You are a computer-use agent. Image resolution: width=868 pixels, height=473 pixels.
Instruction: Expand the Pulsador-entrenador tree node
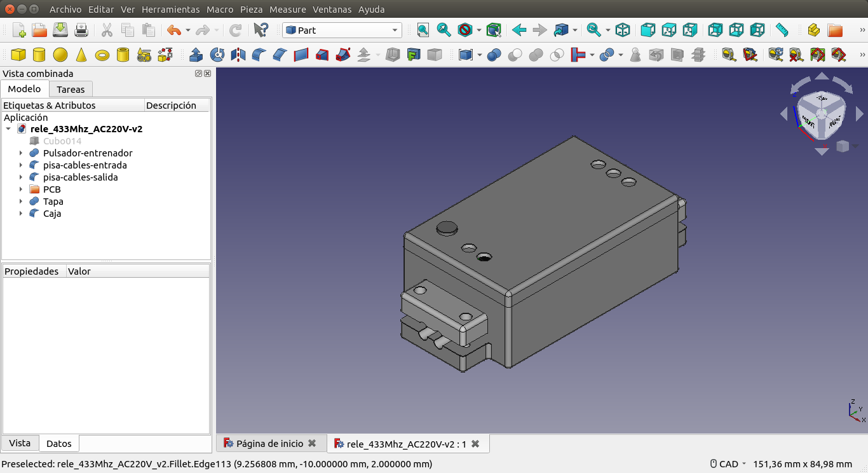point(20,153)
